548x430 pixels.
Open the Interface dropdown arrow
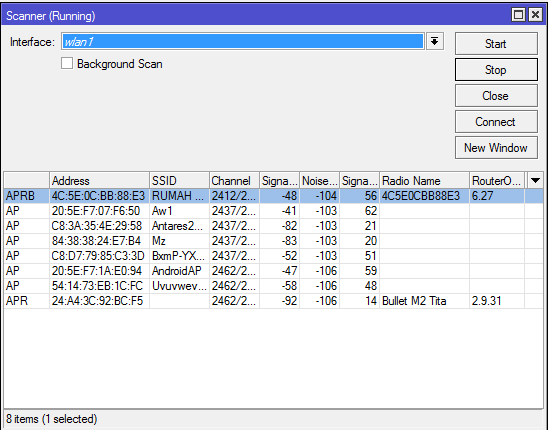pyautogui.click(x=434, y=42)
